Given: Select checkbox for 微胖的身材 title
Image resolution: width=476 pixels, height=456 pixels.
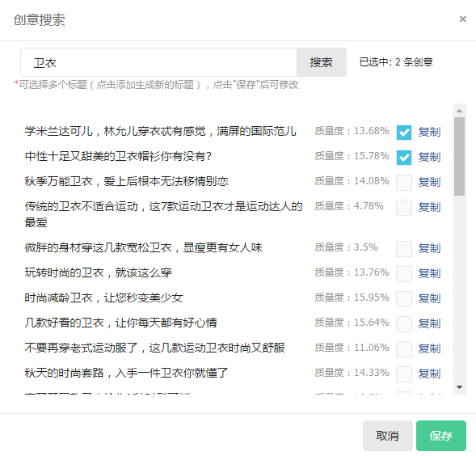Looking at the screenshot, I should (404, 249).
